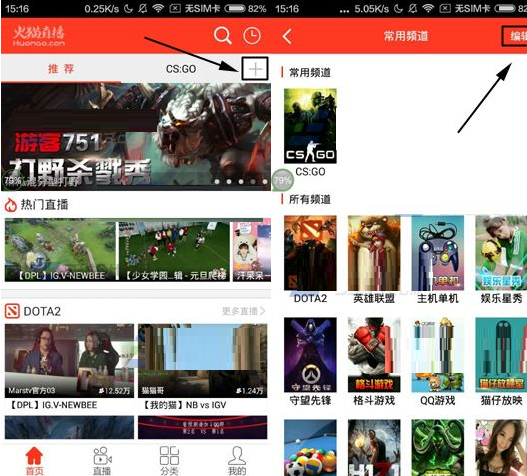
Task: Select the 猫仔放映 channel cover
Action: 501,355
